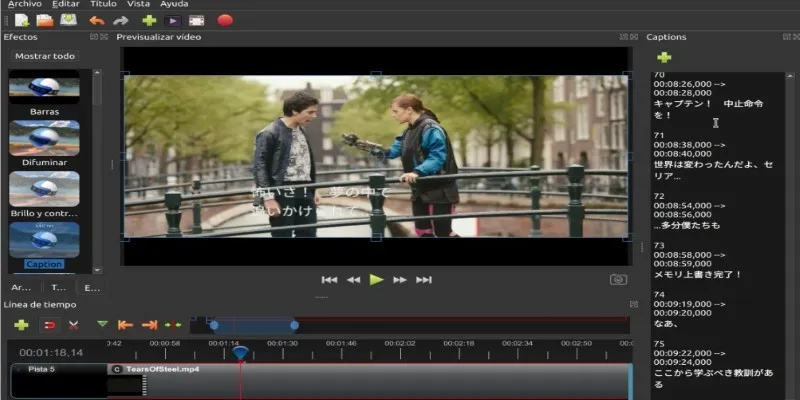
Task: Select the Barras effect thumbnail
Action: [44, 87]
